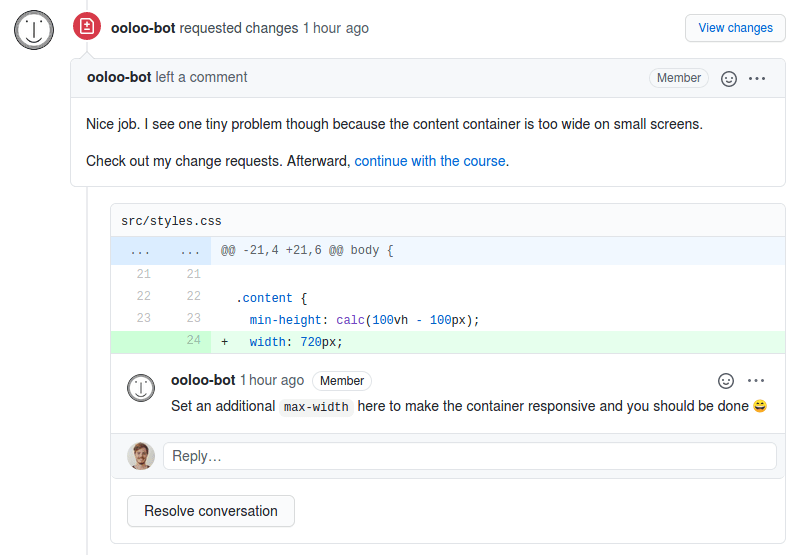Viewport: 799px width, 555px height.
Task: Click the red requested-changes review icon
Action: (87, 26)
